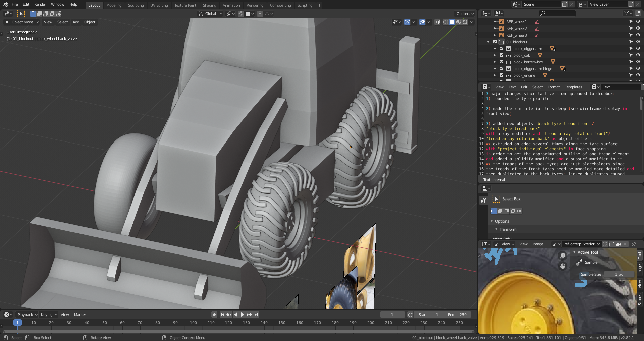Viewport: 644px width, 341px height.
Task: Open the Object Mode dropdown
Action: (x=22, y=22)
